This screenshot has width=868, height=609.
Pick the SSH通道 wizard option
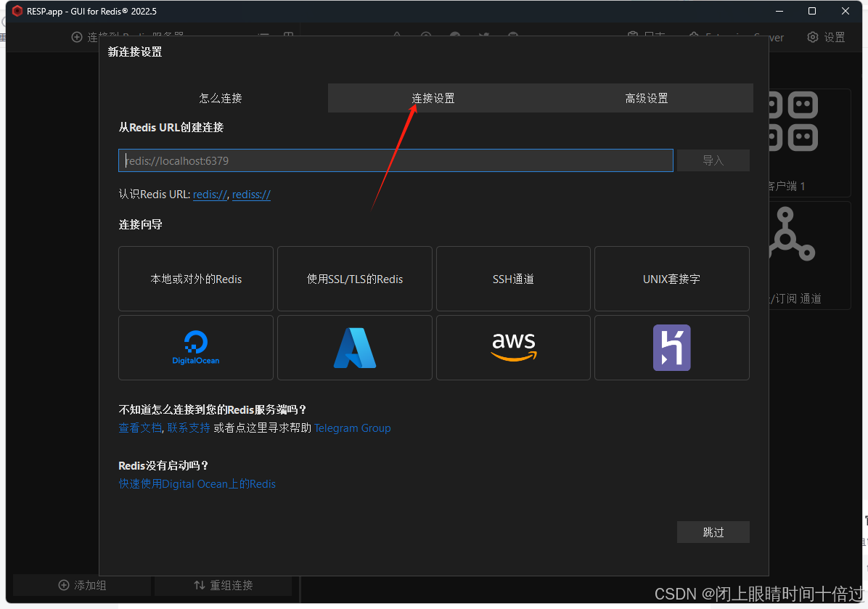click(x=513, y=279)
